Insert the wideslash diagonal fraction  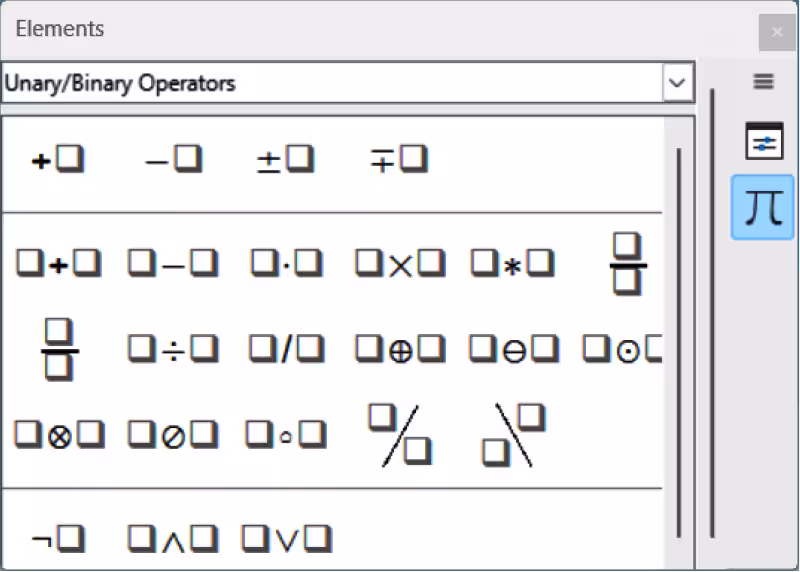(400, 435)
